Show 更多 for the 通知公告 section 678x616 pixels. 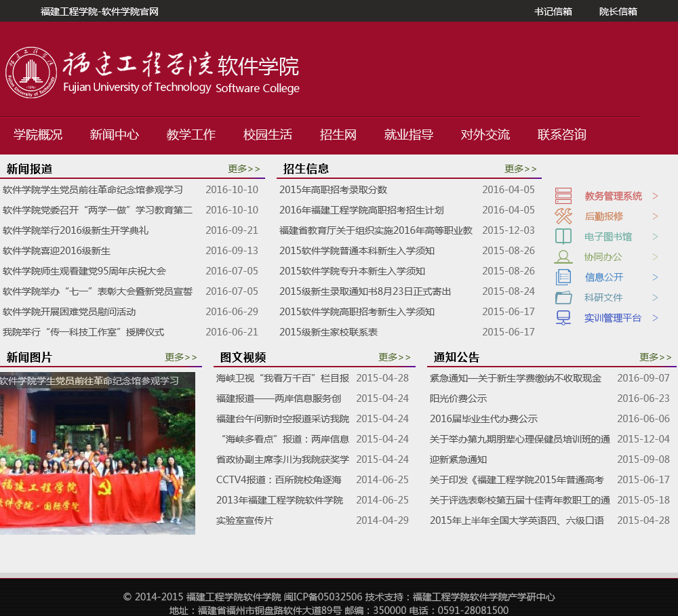pos(655,357)
